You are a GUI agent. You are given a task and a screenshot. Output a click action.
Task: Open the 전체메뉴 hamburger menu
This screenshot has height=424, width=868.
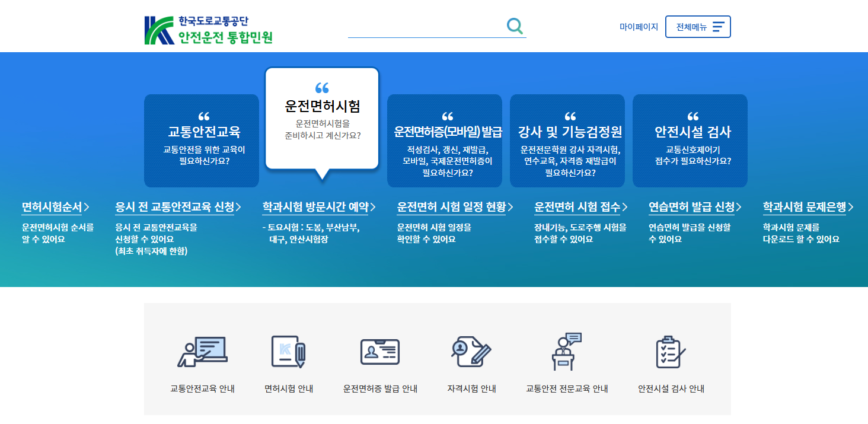698,26
